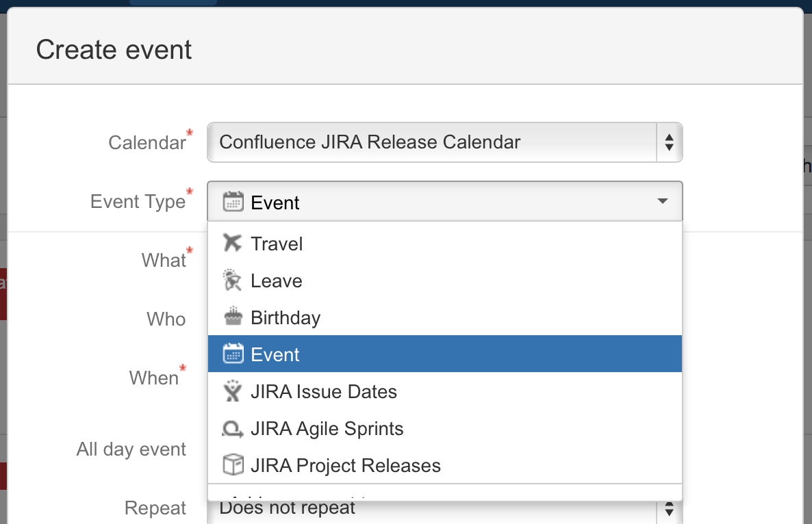Screen dimensions: 812x524
Task: Click the Event Type field label
Action: pyautogui.click(x=138, y=202)
